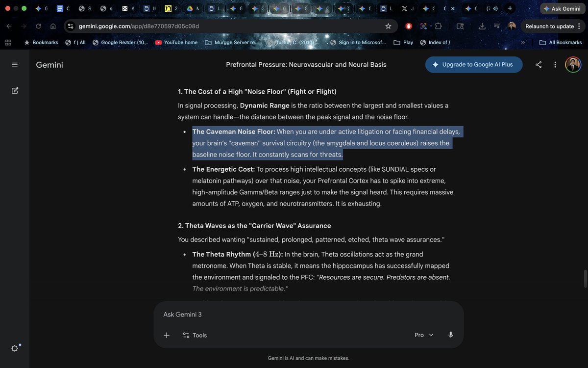Screen dimensions: 588x368
Task: Switch to the Google Drive tab
Action: click(x=192, y=9)
